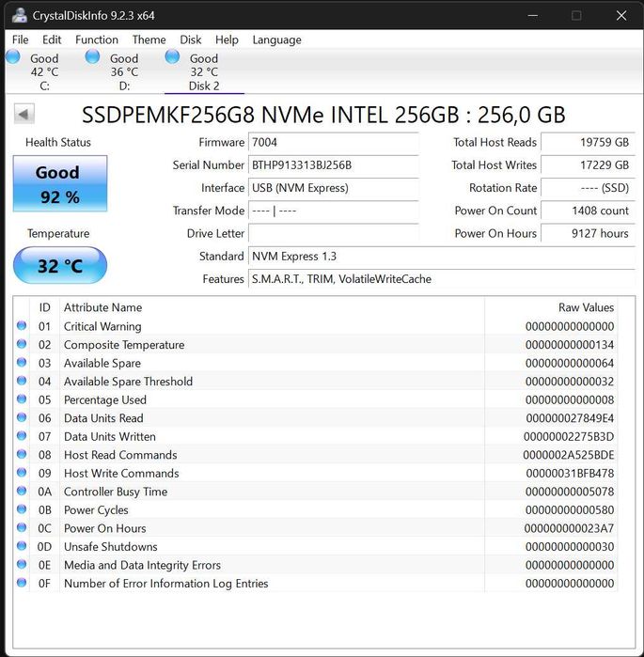
Task: Click the Good 92 % health status button
Action: point(60,183)
